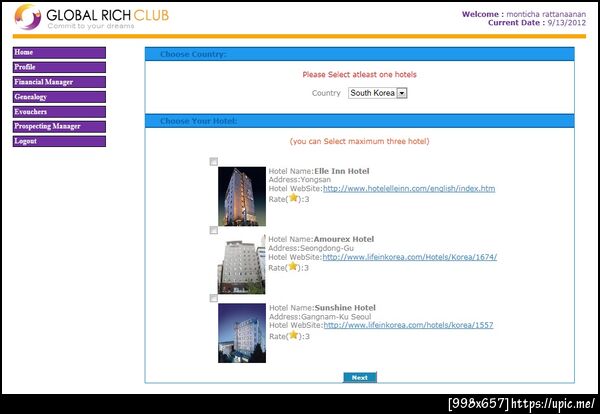Click the Welcome user name text

coord(546,14)
